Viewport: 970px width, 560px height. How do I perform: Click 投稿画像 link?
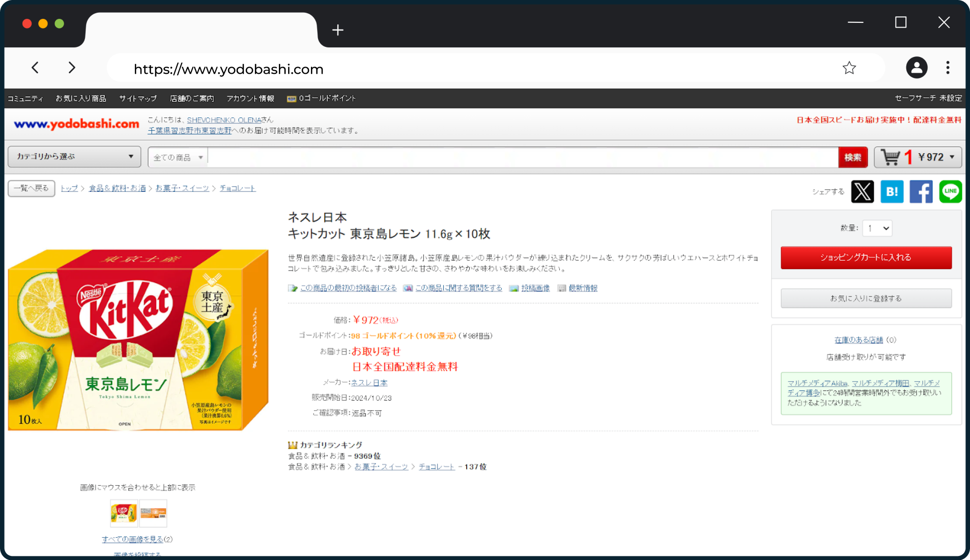(x=535, y=288)
